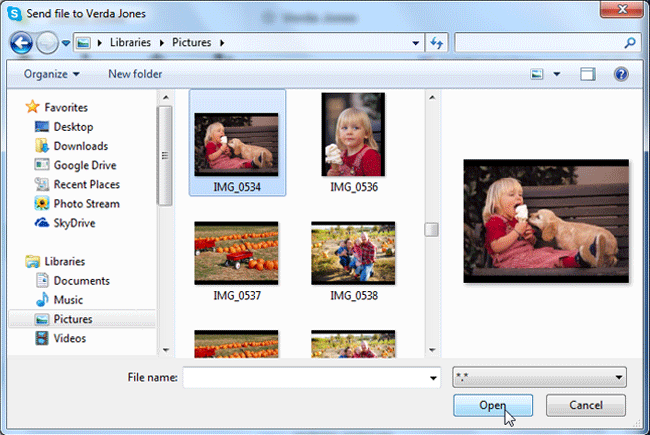The width and height of the screenshot is (650, 435).
Task: Open SkyDrive in Favorites
Action: point(74,223)
